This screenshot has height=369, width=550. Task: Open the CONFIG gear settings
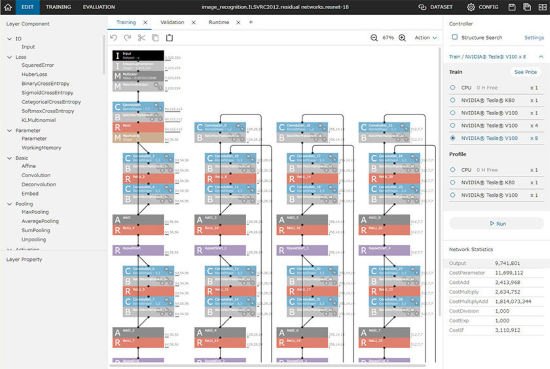pos(483,7)
